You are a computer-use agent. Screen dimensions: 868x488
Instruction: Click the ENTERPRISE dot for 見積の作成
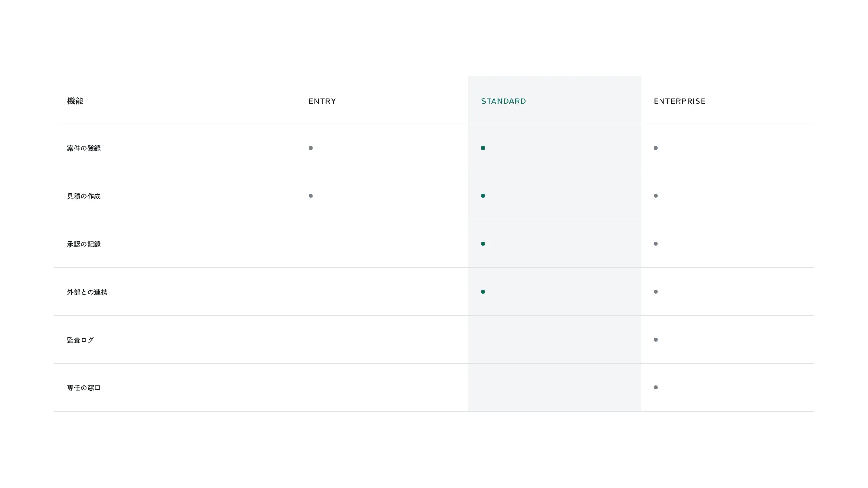coord(656,196)
